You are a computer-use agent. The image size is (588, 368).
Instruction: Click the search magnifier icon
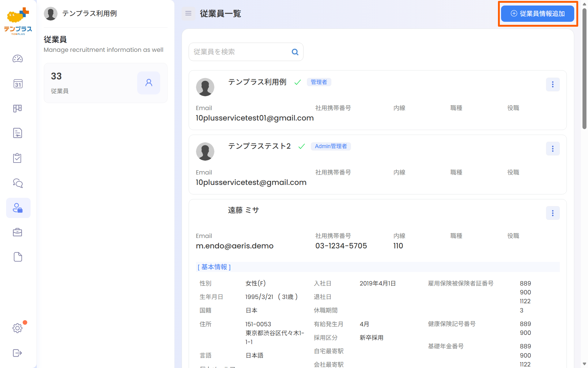click(295, 52)
